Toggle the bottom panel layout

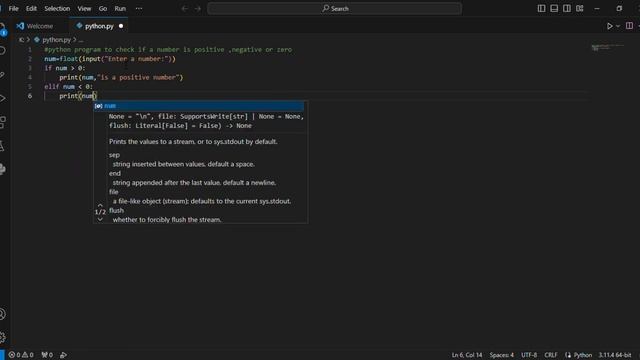coord(554,8)
